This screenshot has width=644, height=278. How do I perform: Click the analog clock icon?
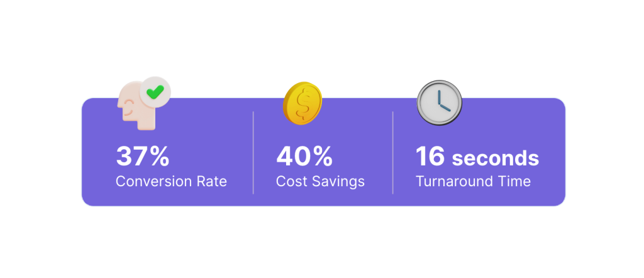[x=440, y=102]
